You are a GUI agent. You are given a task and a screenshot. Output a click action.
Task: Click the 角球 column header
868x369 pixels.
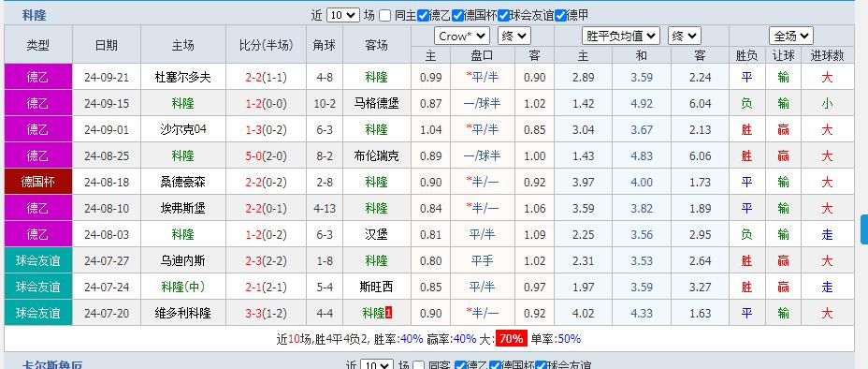pos(325,45)
